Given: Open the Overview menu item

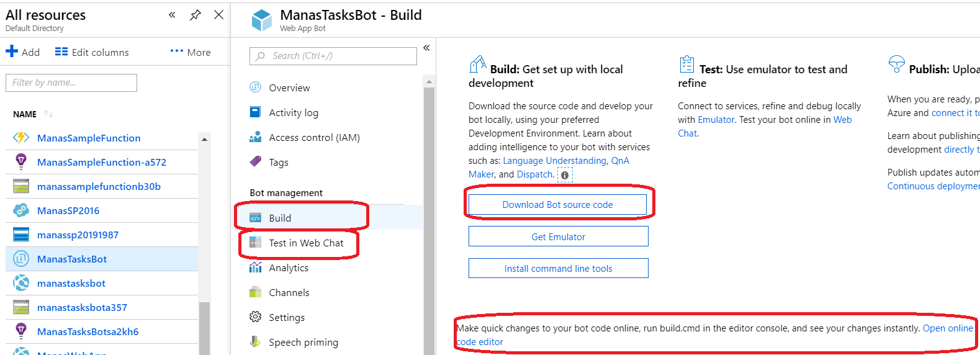Looking at the screenshot, I should (x=289, y=88).
